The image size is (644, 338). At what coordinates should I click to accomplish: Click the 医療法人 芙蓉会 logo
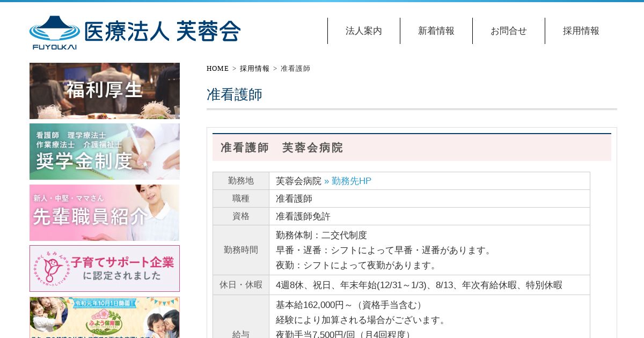point(135,32)
